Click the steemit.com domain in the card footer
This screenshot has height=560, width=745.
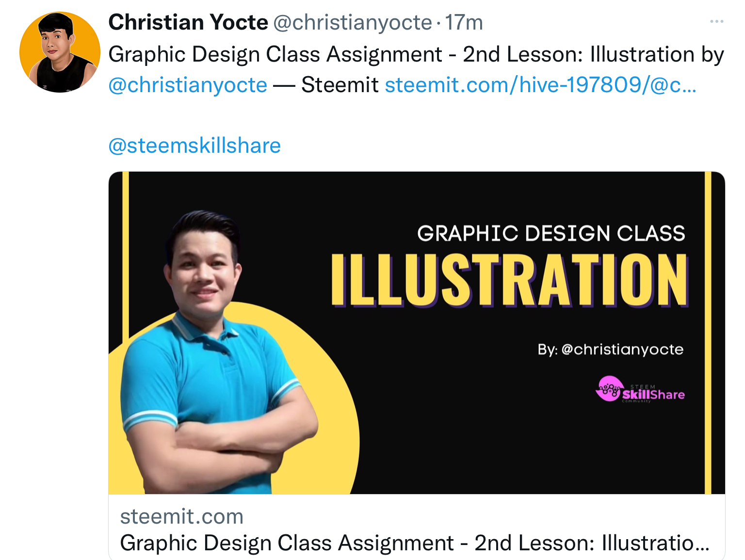coord(181,517)
